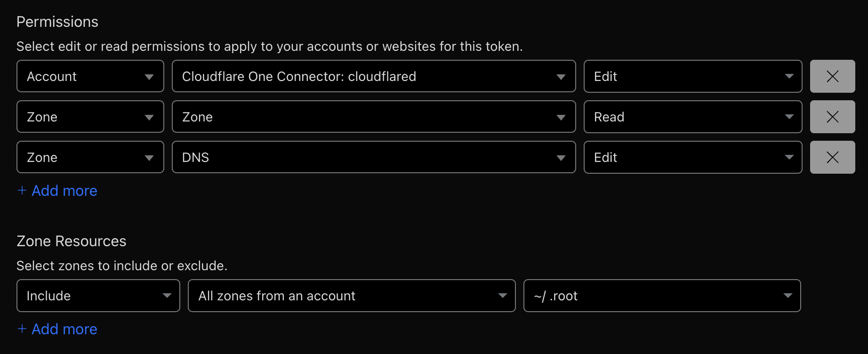Click the chevron on the Account dropdown

[150, 76]
